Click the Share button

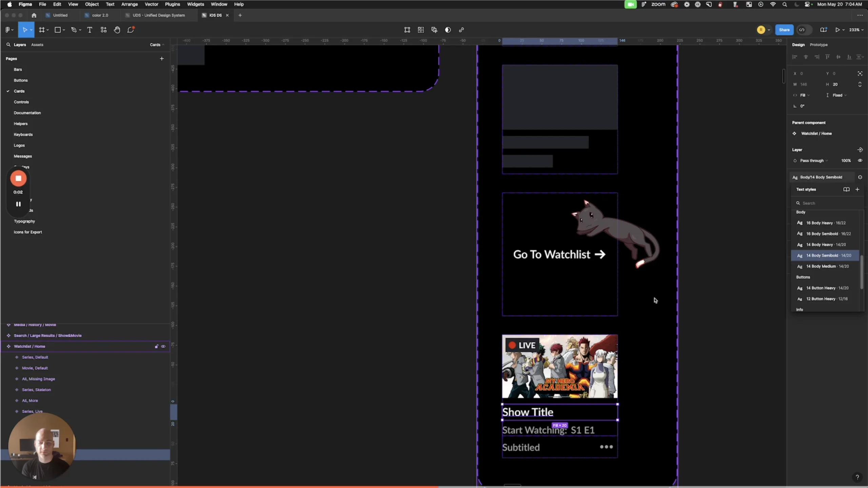[x=784, y=30]
